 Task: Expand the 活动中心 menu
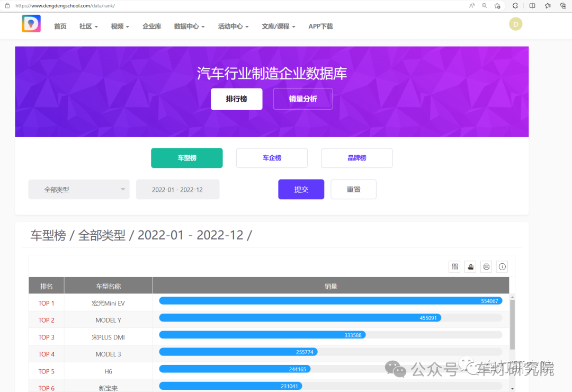click(233, 26)
